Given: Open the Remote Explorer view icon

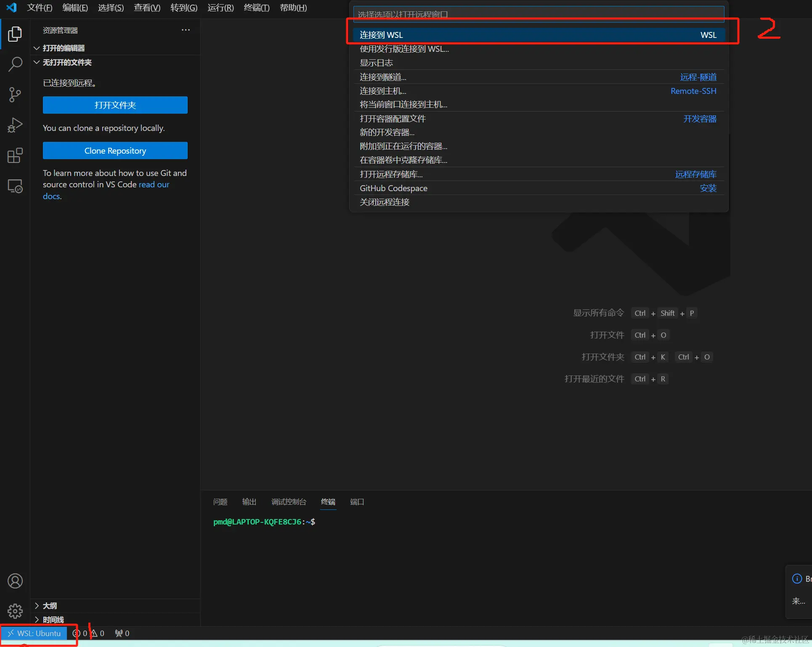Looking at the screenshot, I should (x=15, y=186).
